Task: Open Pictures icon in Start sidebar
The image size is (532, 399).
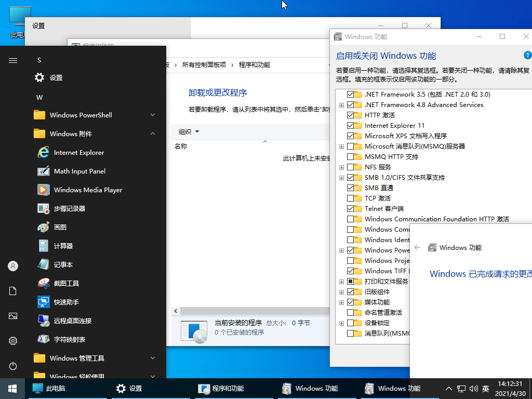Action: coord(13,316)
